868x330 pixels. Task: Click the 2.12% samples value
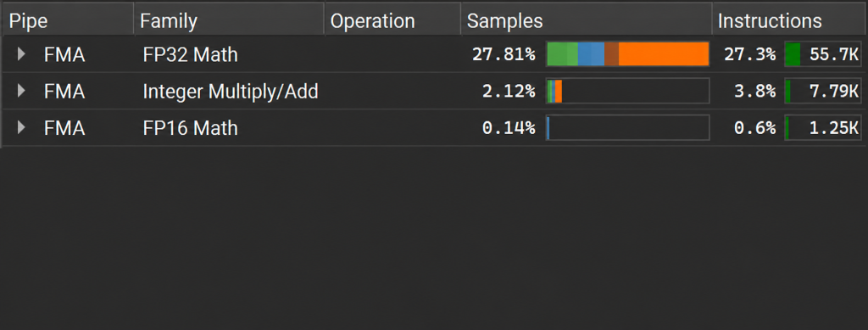pyautogui.click(x=509, y=92)
